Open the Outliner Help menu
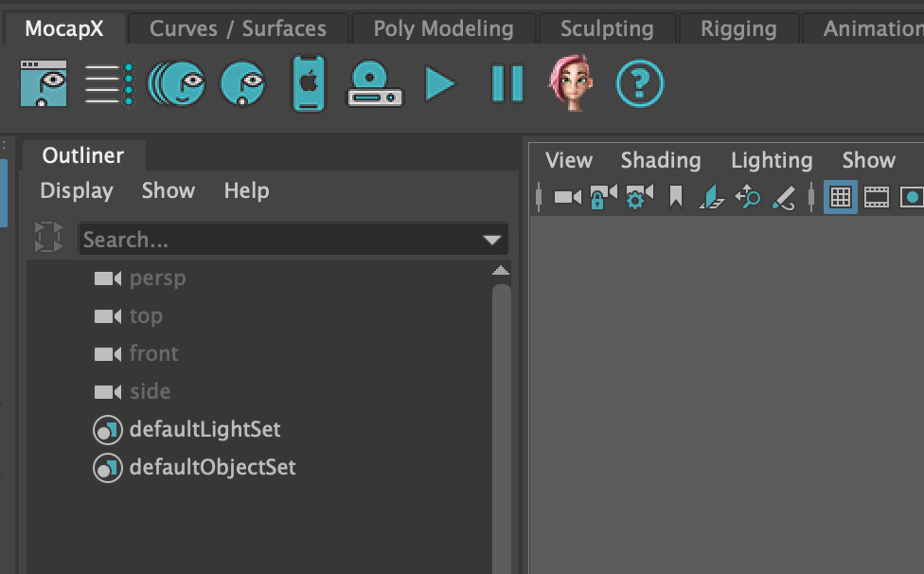924x574 pixels. pyautogui.click(x=246, y=190)
